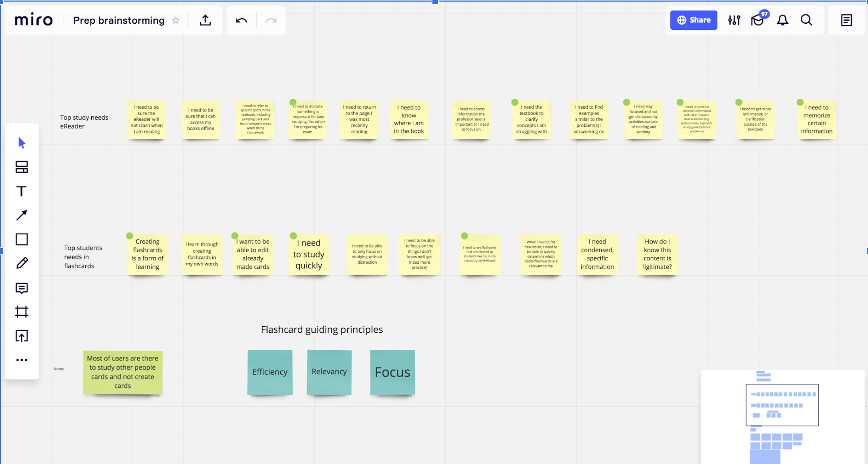
Task: Click the Focus teal sticky note
Action: pos(392,372)
